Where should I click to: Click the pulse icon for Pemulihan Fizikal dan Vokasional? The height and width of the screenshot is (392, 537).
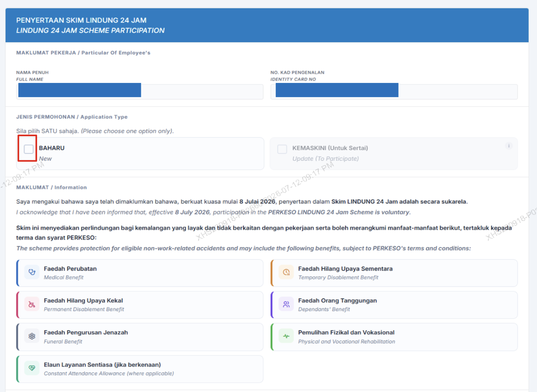point(286,336)
